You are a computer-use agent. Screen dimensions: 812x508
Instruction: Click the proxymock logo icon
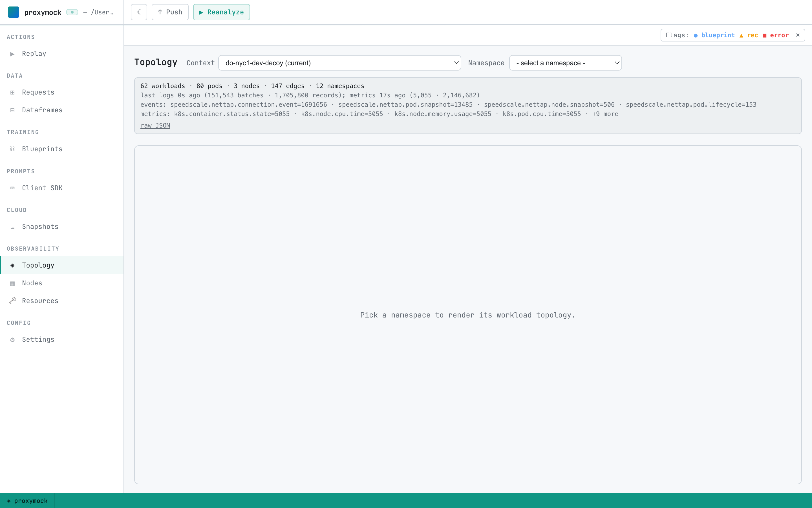pyautogui.click(x=14, y=12)
